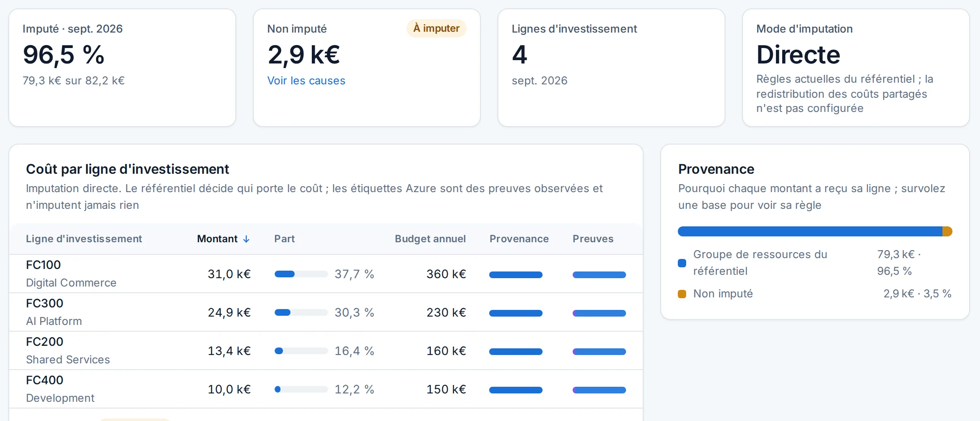Click the 'À imputer' badge
The width and height of the screenshot is (980, 421).
(436, 28)
